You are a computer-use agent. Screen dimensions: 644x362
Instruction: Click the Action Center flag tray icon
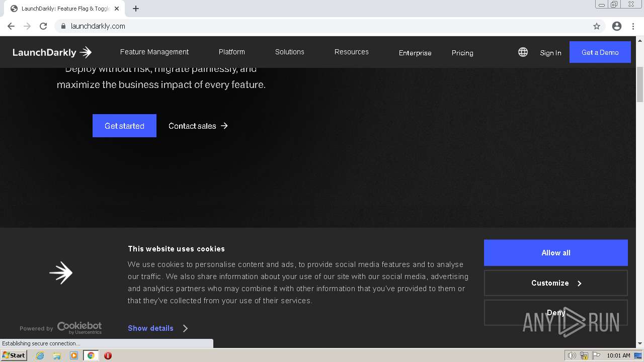pos(596,355)
